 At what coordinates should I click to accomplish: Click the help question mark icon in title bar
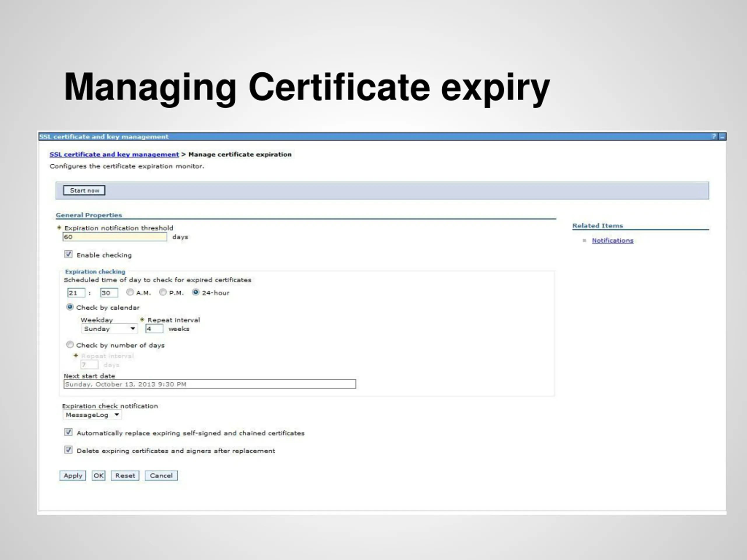coord(714,136)
